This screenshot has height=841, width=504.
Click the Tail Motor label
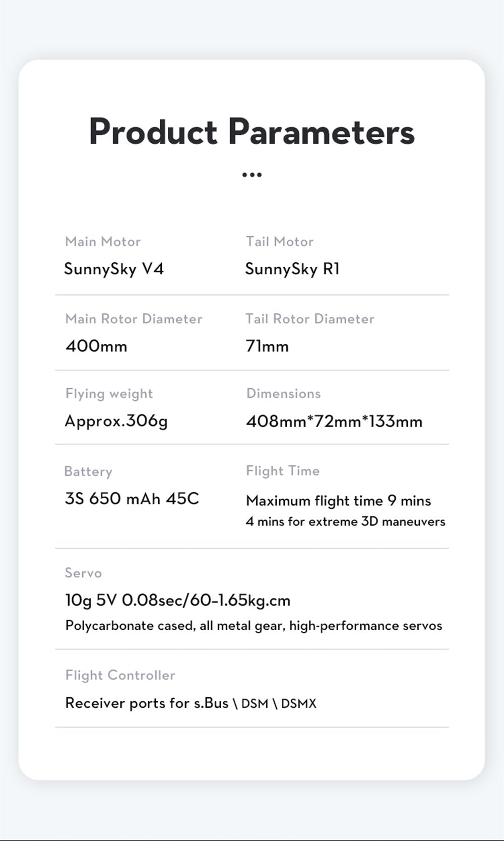280,242
